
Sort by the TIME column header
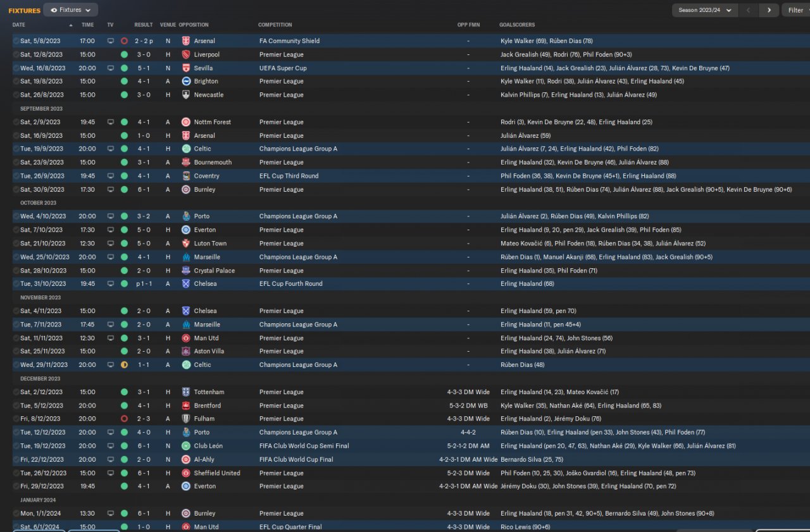[x=87, y=25]
